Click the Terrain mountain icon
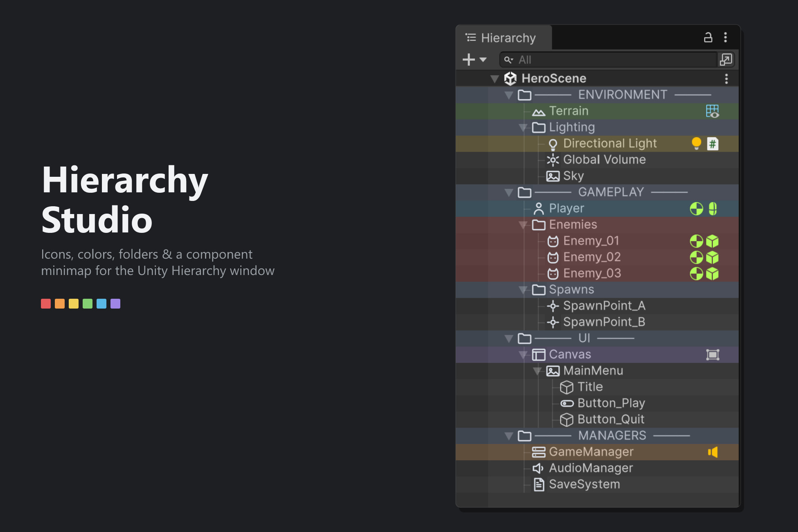This screenshot has width=798, height=532. click(x=539, y=112)
